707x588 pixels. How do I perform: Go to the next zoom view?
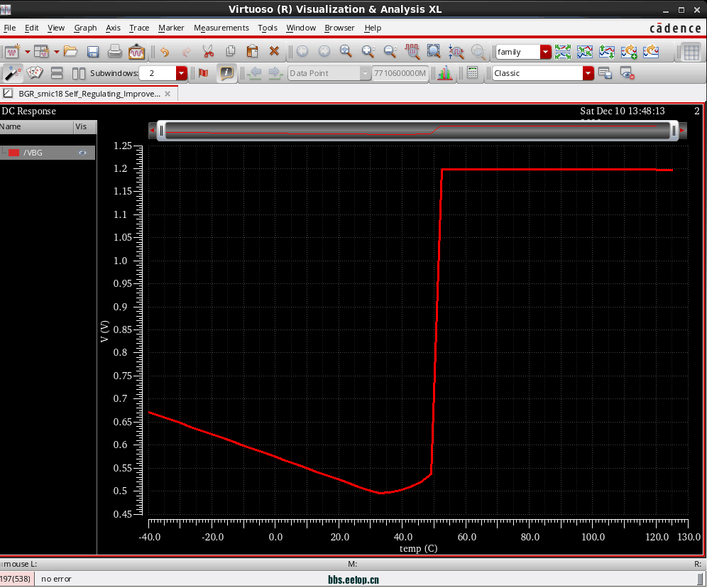(x=324, y=51)
